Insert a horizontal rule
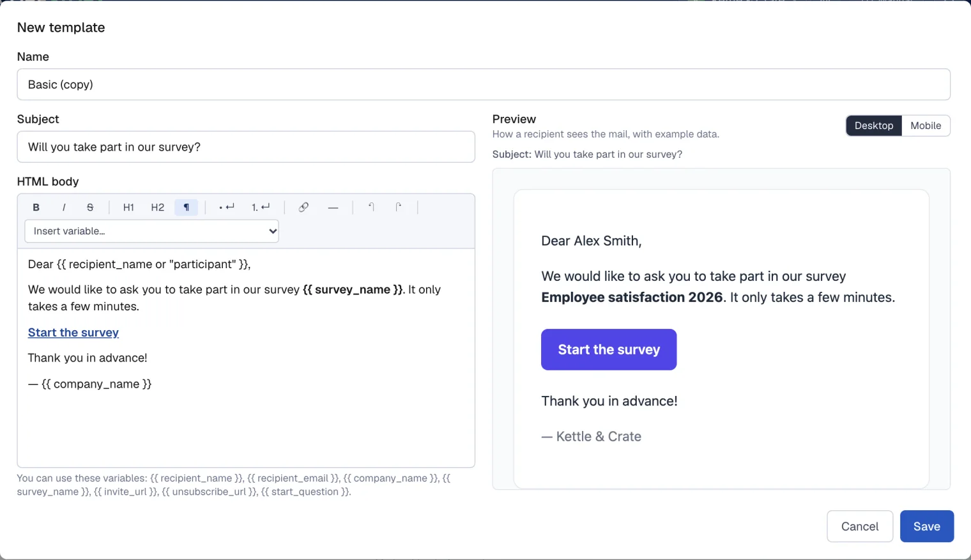The height and width of the screenshot is (560, 971). pyautogui.click(x=333, y=208)
